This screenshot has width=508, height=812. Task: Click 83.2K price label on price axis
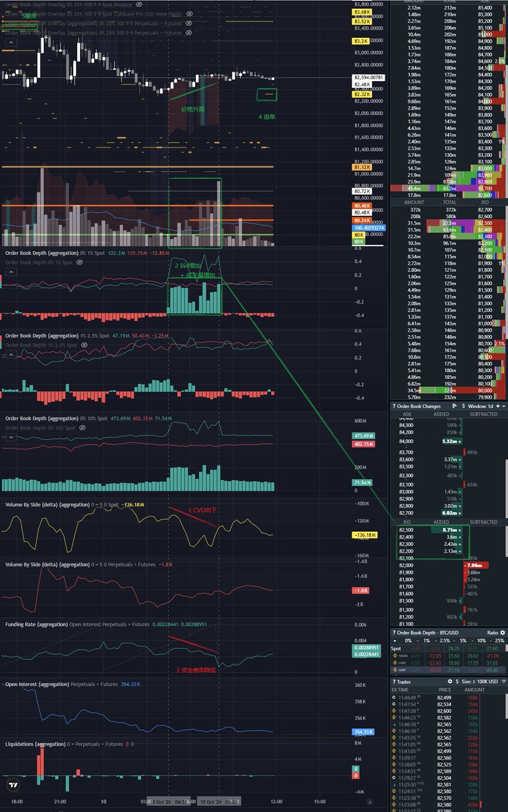pyautogui.click(x=361, y=41)
